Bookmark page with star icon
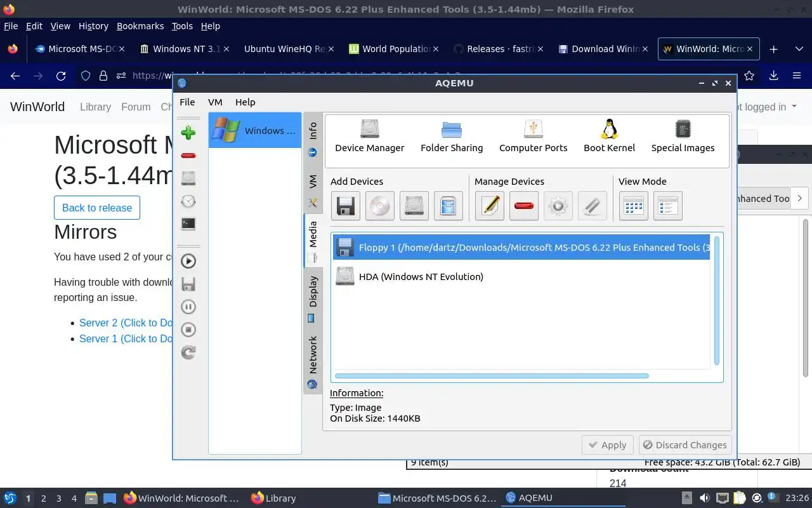The height and width of the screenshot is (508, 812). 749,76
